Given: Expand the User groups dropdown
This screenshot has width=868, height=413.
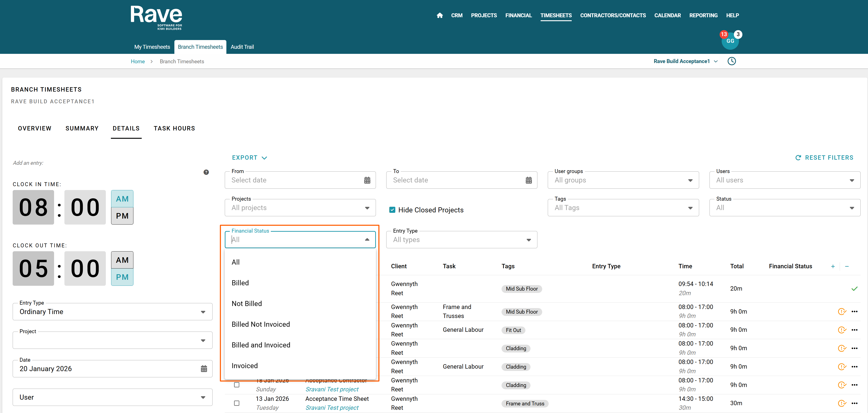Looking at the screenshot, I should pyautogui.click(x=623, y=180).
